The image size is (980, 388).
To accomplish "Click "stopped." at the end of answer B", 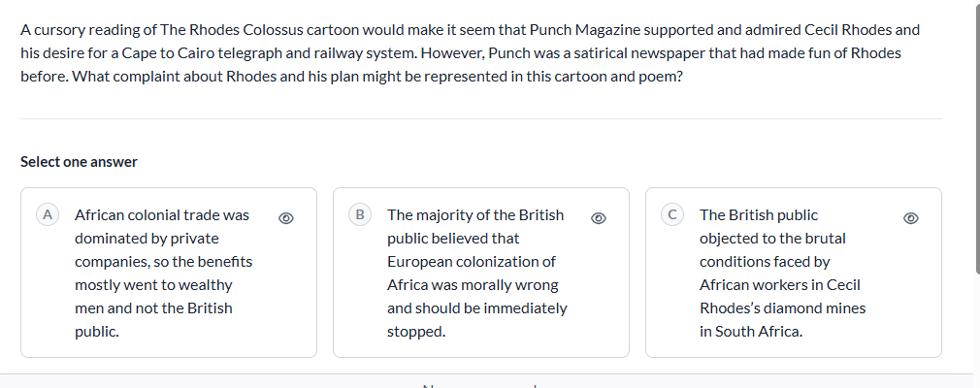I will [416, 331].
